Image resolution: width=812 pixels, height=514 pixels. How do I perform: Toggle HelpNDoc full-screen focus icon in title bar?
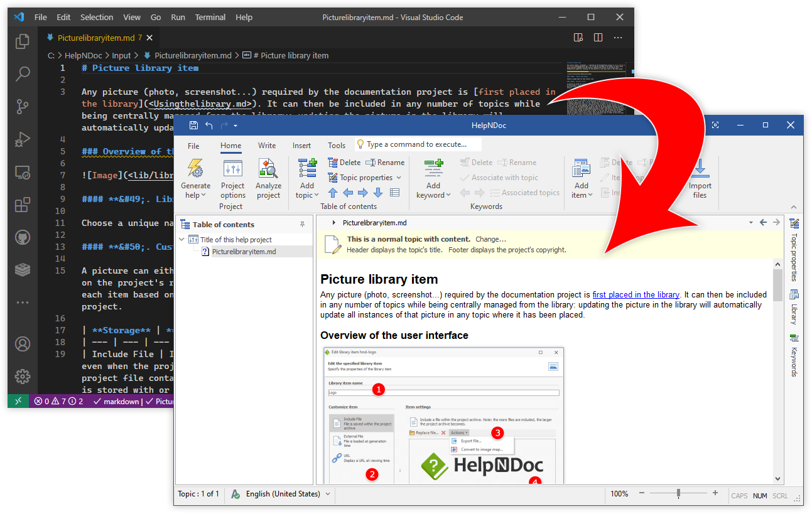[715, 125]
